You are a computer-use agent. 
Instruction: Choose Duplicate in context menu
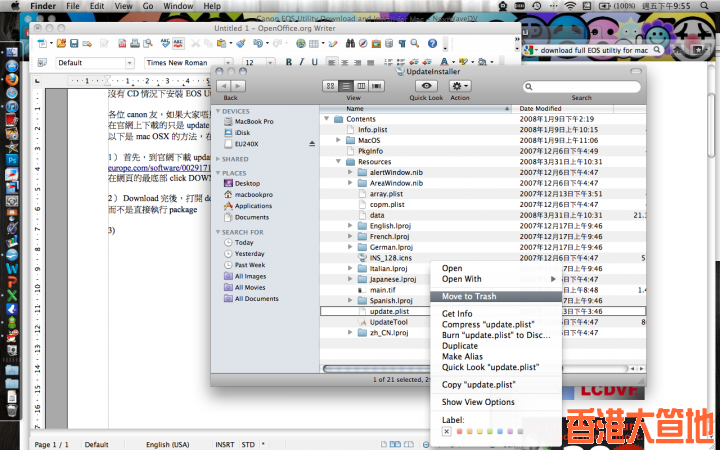coord(496,346)
